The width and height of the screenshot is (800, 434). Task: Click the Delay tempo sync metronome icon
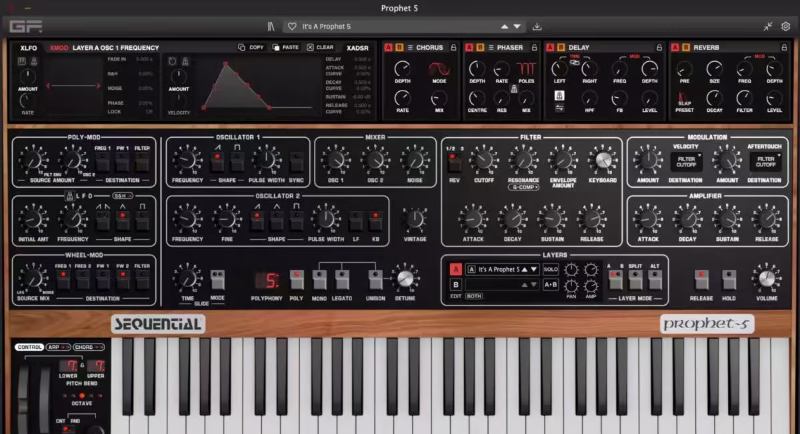[x=559, y=96]
